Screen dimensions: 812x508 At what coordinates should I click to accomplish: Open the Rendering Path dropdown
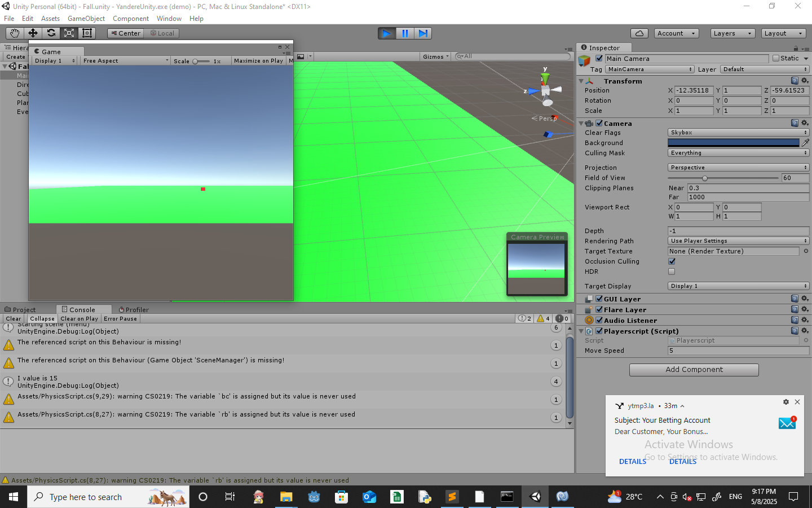point(739,241)
